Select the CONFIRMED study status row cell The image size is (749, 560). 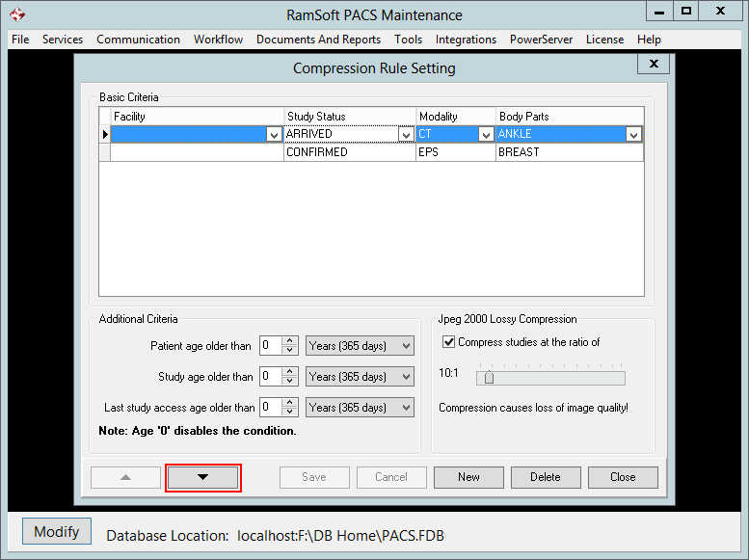coord(349,152)
